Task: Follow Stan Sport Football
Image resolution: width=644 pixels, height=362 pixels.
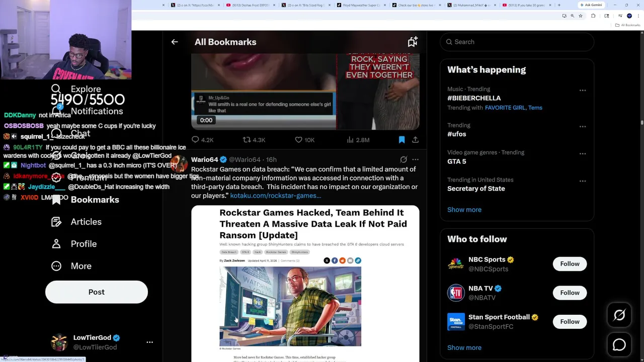Action: pyautogui.click(x=570, y=322)
